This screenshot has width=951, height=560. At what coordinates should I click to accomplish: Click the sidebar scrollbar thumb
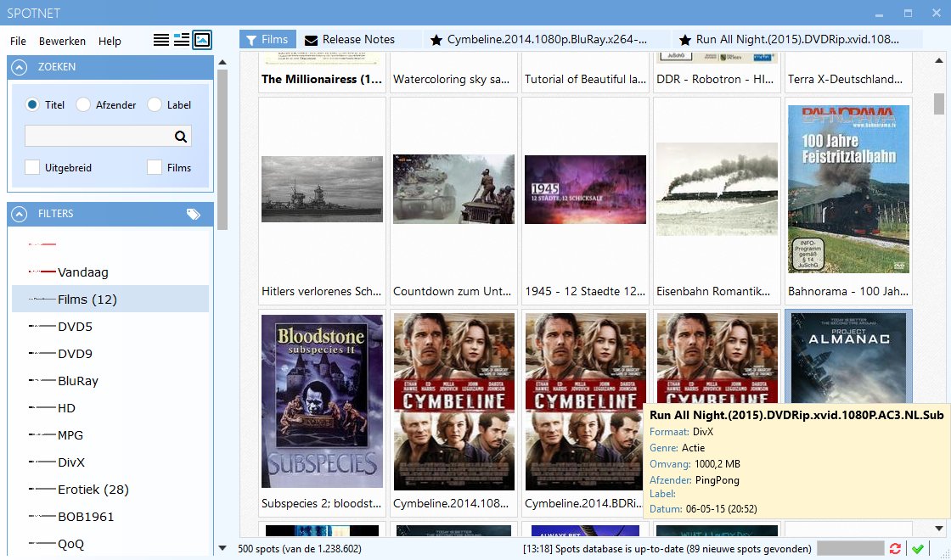(x=222, y=149)
